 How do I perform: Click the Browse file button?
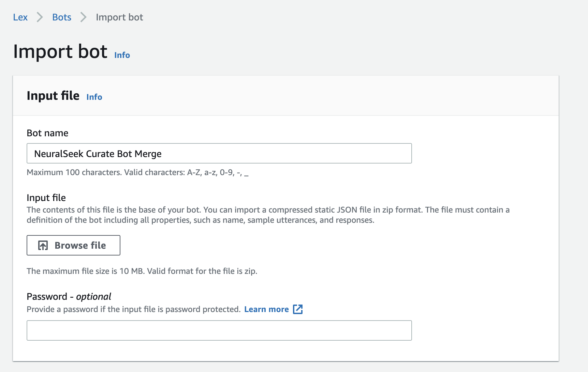(73, 245)
